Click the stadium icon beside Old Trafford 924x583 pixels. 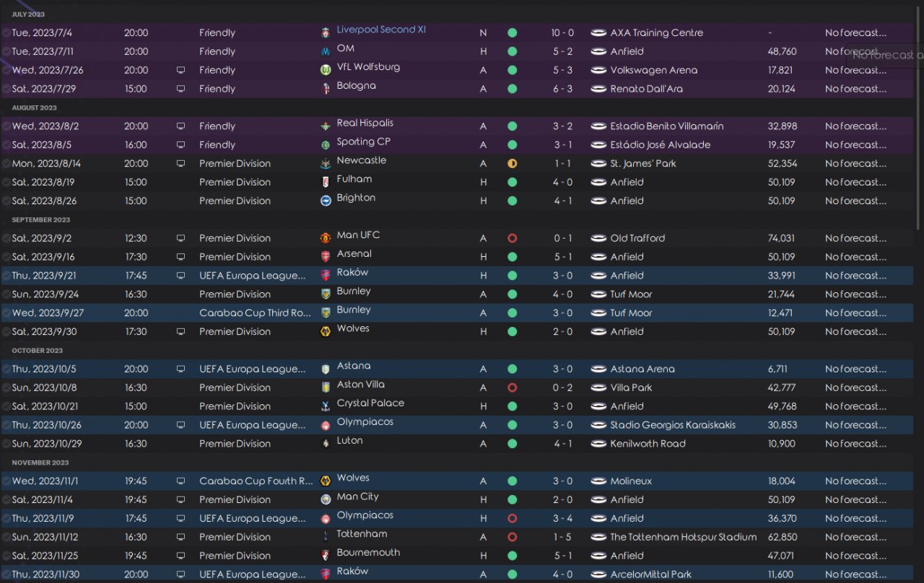598,238
